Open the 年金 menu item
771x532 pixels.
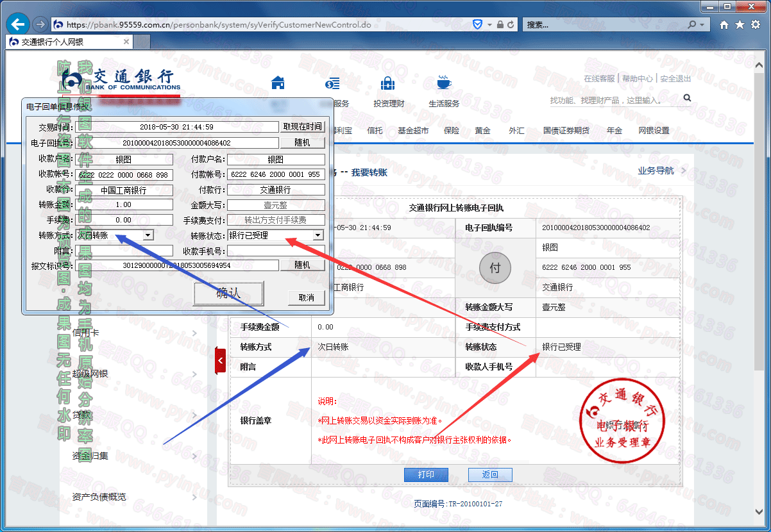click(614, 131)
